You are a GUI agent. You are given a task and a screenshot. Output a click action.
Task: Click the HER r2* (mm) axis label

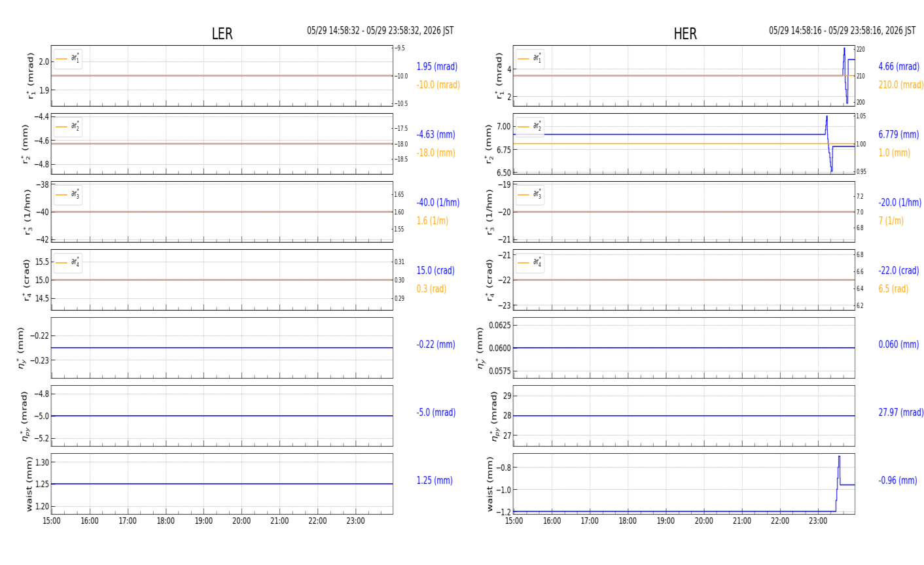click(489, 144)
